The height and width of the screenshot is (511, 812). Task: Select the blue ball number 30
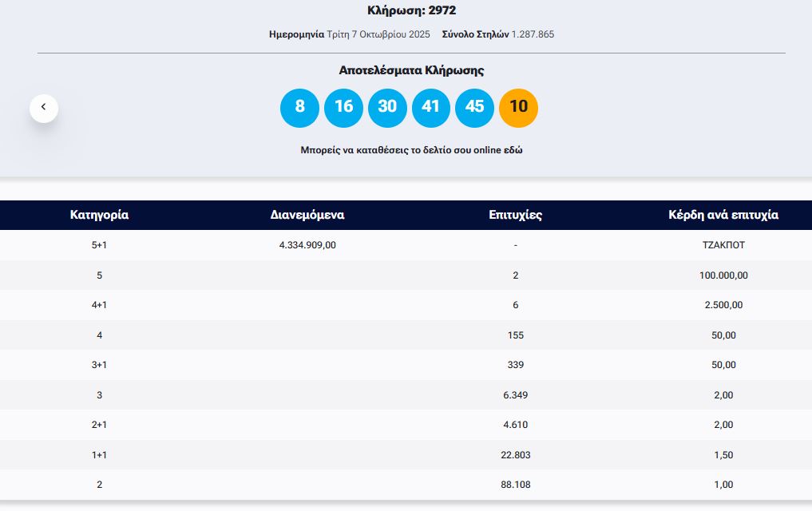pyautogui.click(x=387, y=107)
